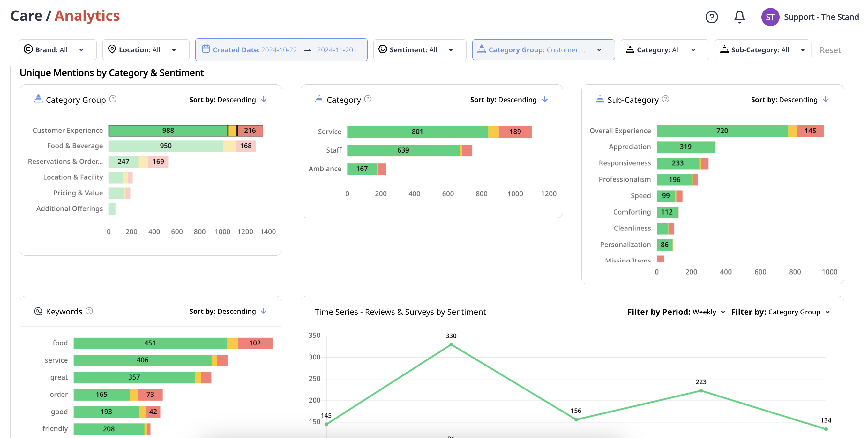This screenshot has height=438, width=868.
Task: Expand the Sentiment filter dropdown
Action: [x=420, y=50]
